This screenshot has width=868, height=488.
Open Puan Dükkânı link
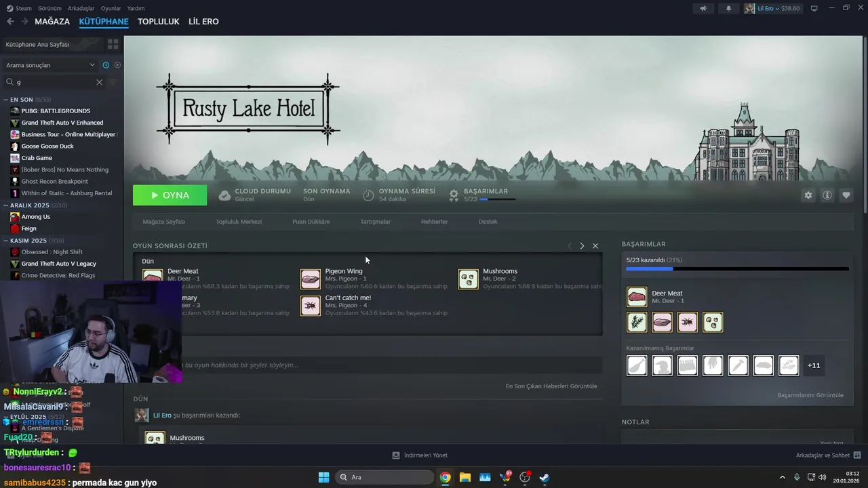click(x=311, y=222)
